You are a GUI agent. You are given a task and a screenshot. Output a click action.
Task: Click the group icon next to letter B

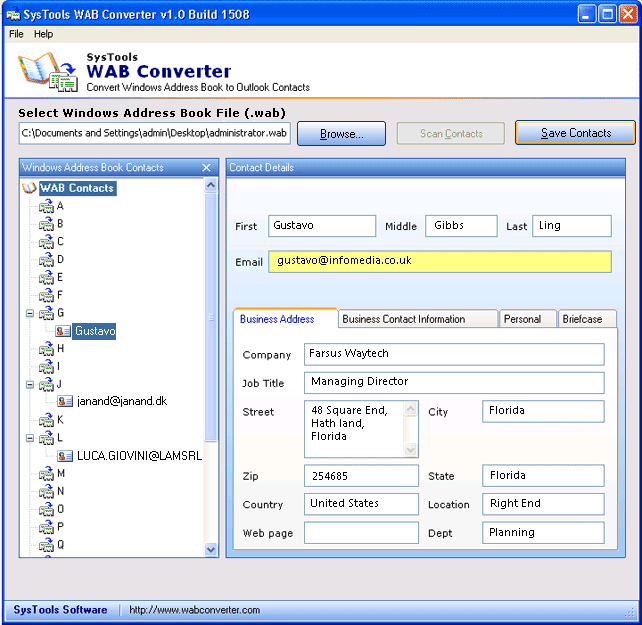46,224
